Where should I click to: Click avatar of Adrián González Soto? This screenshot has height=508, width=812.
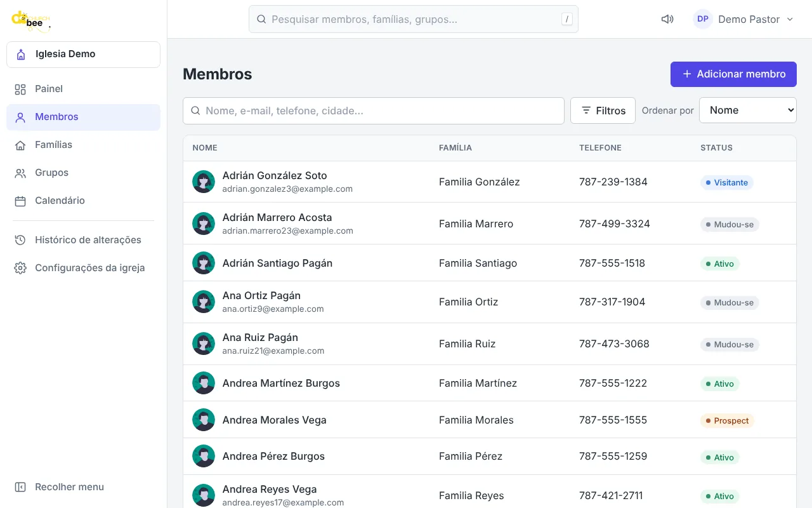204,182
